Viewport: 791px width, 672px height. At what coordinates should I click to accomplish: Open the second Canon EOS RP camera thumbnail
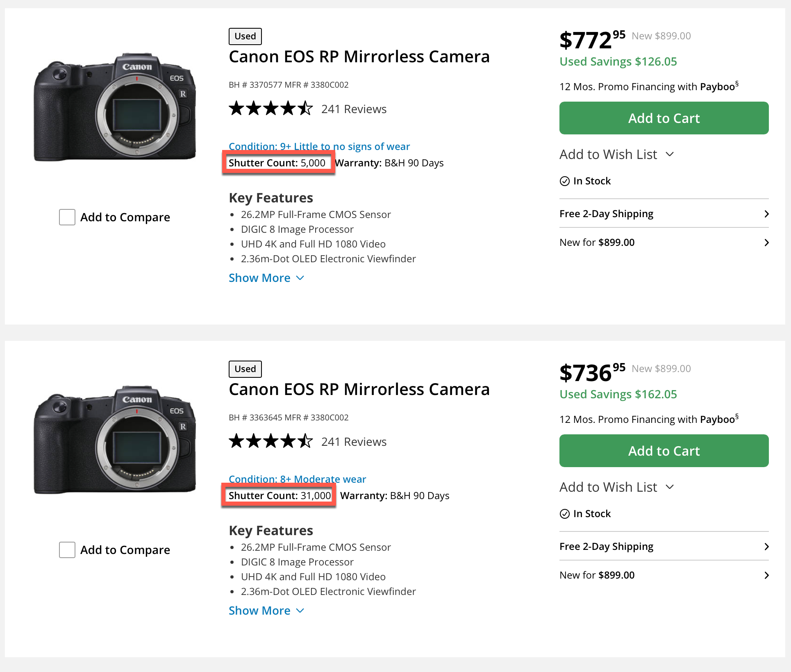(115, 440)
